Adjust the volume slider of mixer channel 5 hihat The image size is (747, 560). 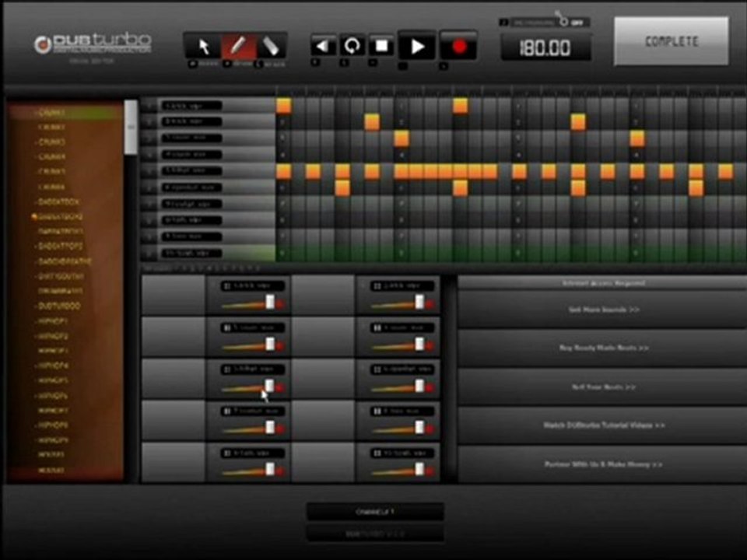click(x=270, y=386)
